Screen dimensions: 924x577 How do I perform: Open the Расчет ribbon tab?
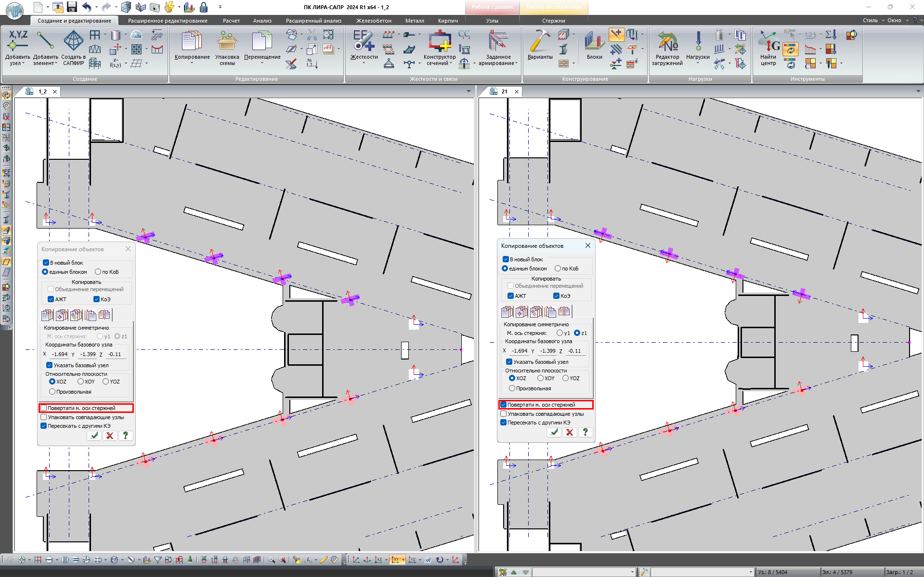tap(231, 21)
